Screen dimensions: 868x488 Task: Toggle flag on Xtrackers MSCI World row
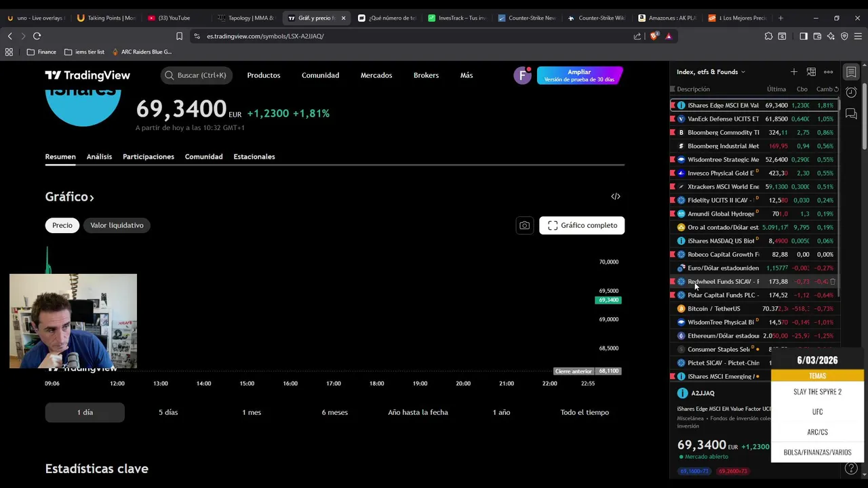[x=673, y=186]
